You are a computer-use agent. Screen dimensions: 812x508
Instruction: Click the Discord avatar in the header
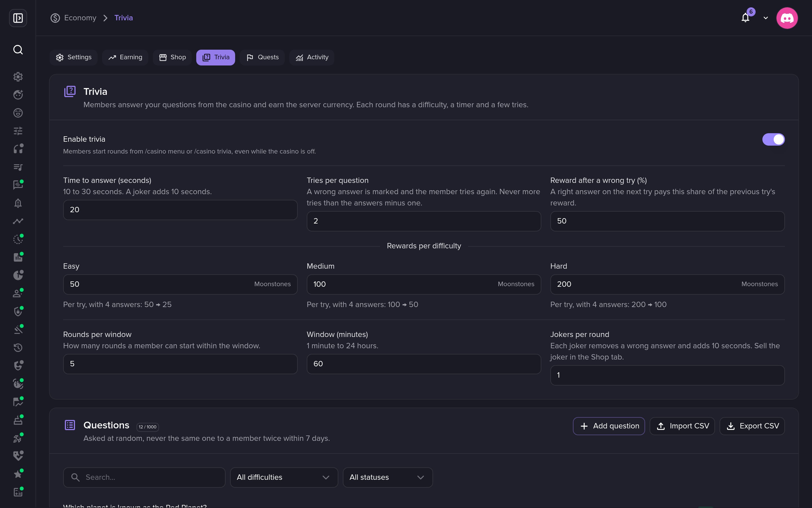point(787,18)
